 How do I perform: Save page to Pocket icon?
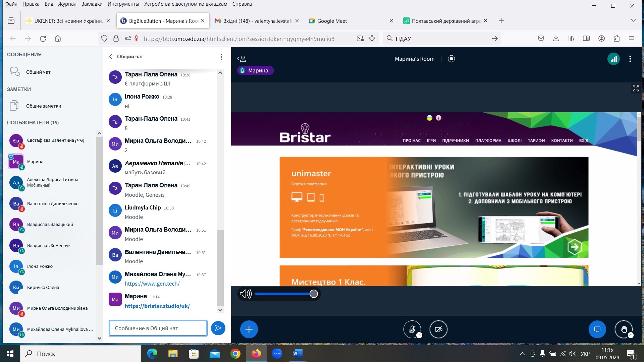(x=541, y=39)
